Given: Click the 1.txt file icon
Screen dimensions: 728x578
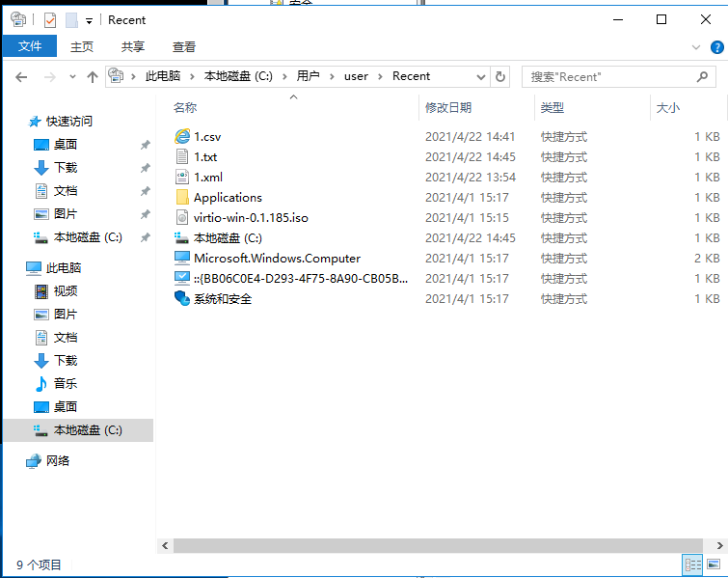Looking at the screenshot, I should (182, 157).
